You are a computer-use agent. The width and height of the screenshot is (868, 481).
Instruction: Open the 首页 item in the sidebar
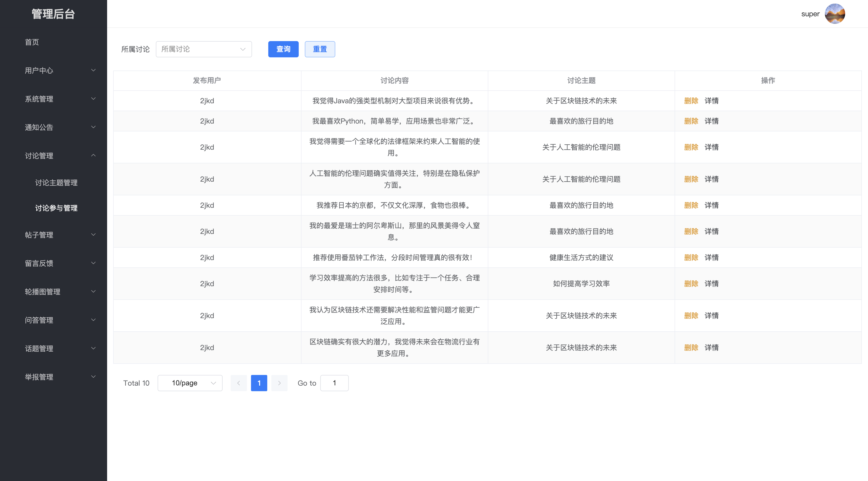click(x=32, y=42)
